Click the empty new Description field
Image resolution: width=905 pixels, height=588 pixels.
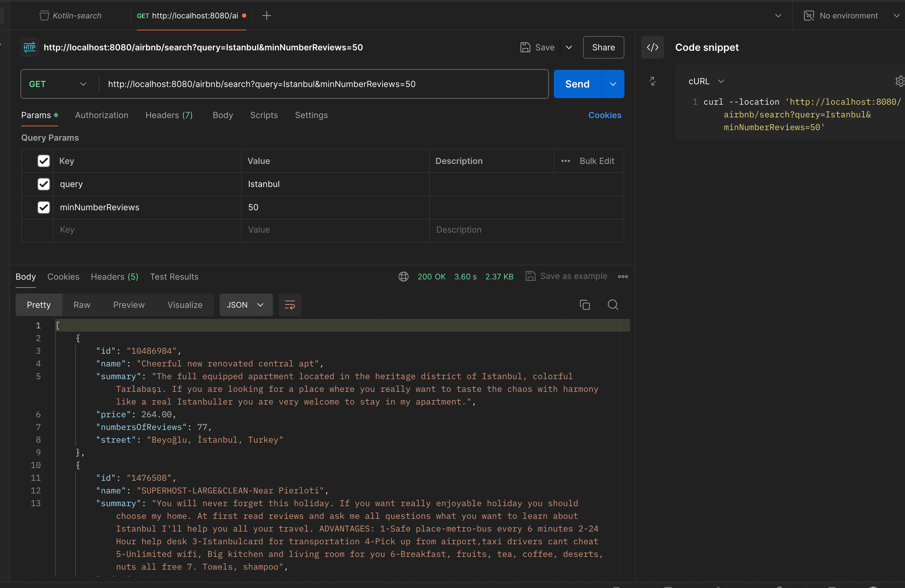[527, 230]
